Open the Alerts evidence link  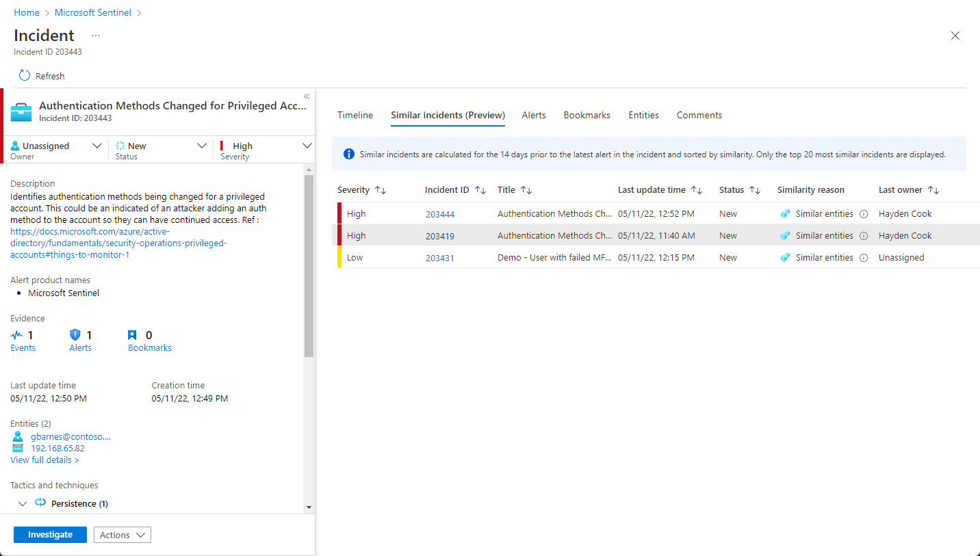[80, 347]
